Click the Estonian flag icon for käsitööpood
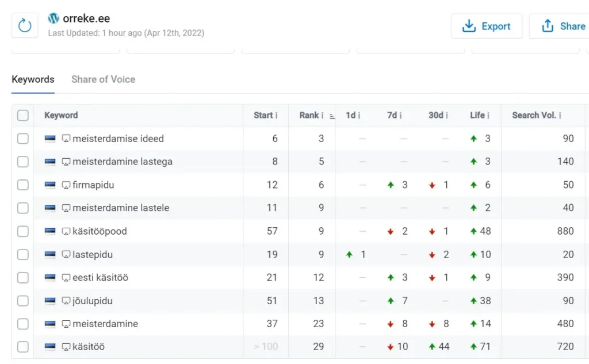The image size is (589, 364). click(x=51, y=231)
